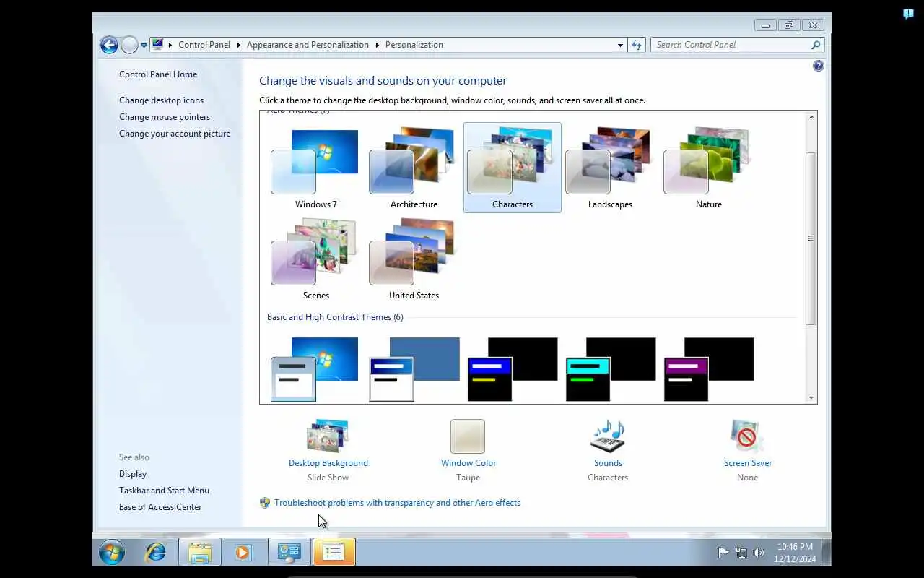The height and width of the screenshot is (578, 924).
Task: Open Windows Media Player from taskbar
Action: [x=243, y=553]
